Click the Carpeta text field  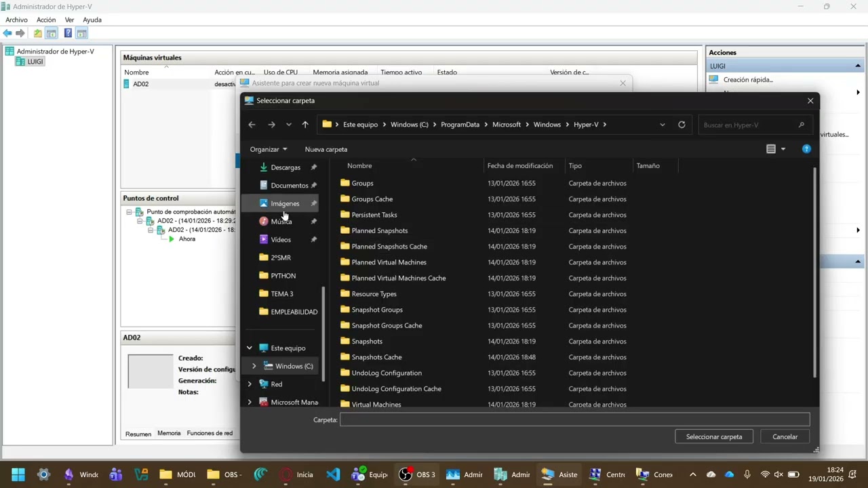574,420
